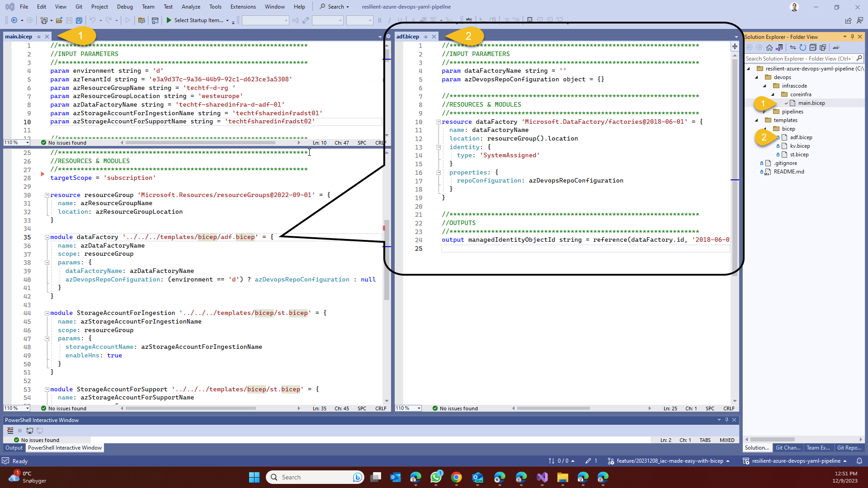Collapse the devops folder node

[756, 77]
